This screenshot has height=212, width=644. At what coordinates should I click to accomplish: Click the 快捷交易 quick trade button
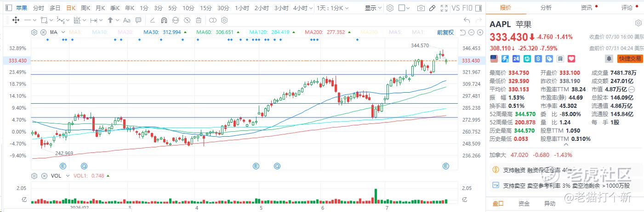tap(630, 59)
